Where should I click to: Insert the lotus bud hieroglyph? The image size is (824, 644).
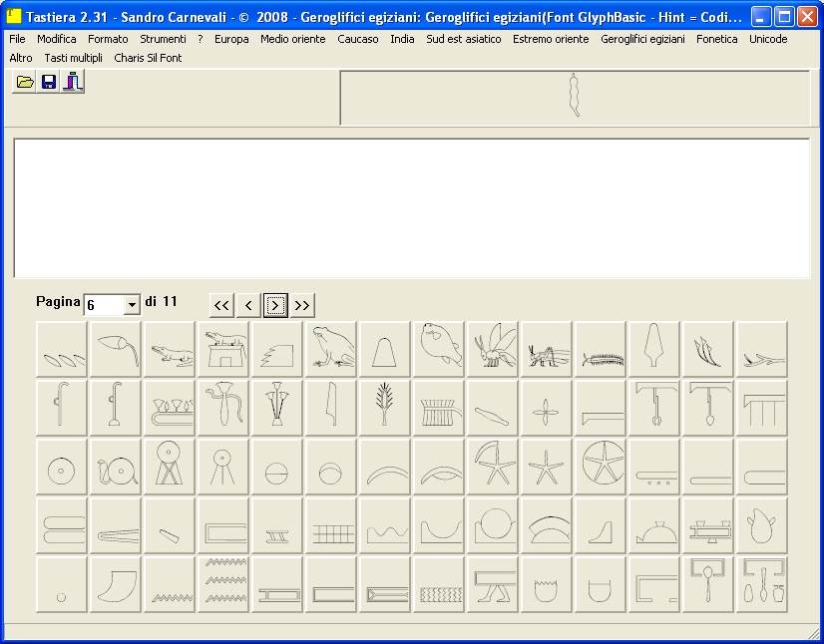tap(116, 349)
